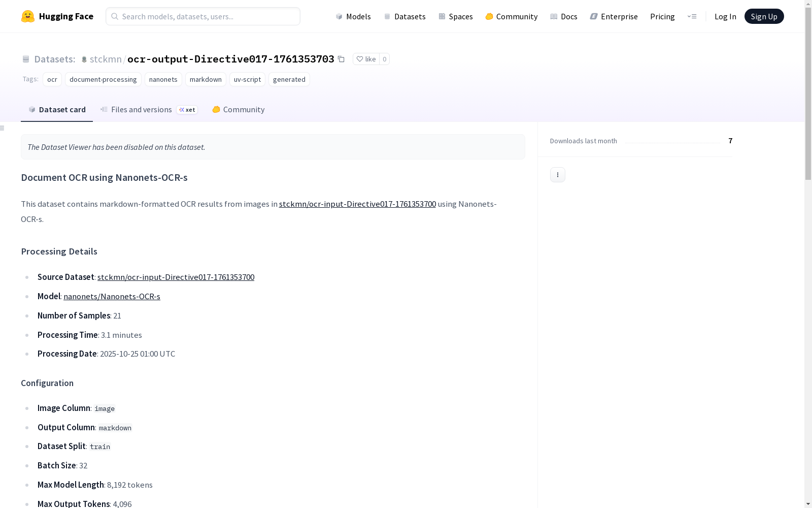Open Community in the top navigation
812x508 pixels.
[x=512, y=16]
